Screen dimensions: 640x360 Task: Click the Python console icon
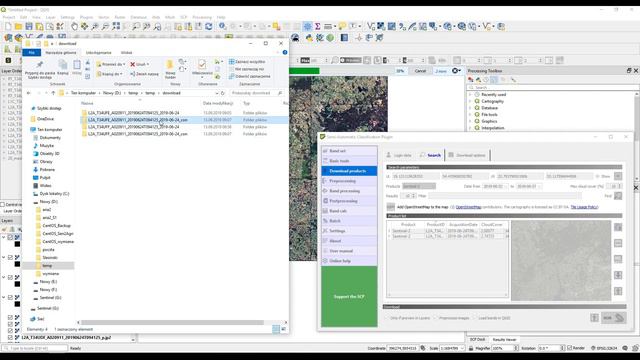coord(309,38)
